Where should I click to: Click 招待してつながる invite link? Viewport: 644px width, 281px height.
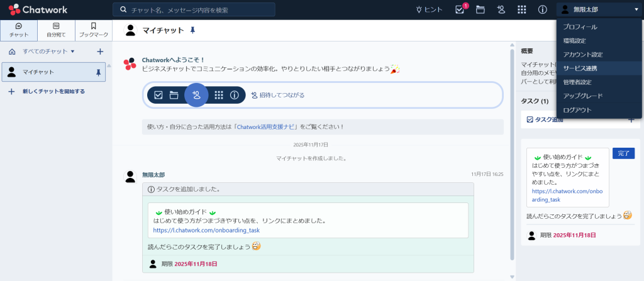tap(282, 95)
